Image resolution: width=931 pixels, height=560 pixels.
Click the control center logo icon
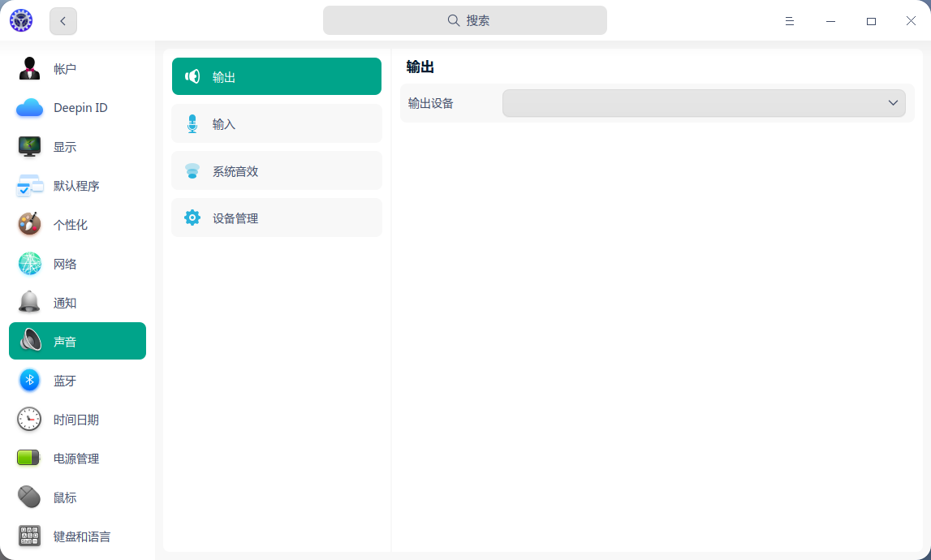coord(20,20)
